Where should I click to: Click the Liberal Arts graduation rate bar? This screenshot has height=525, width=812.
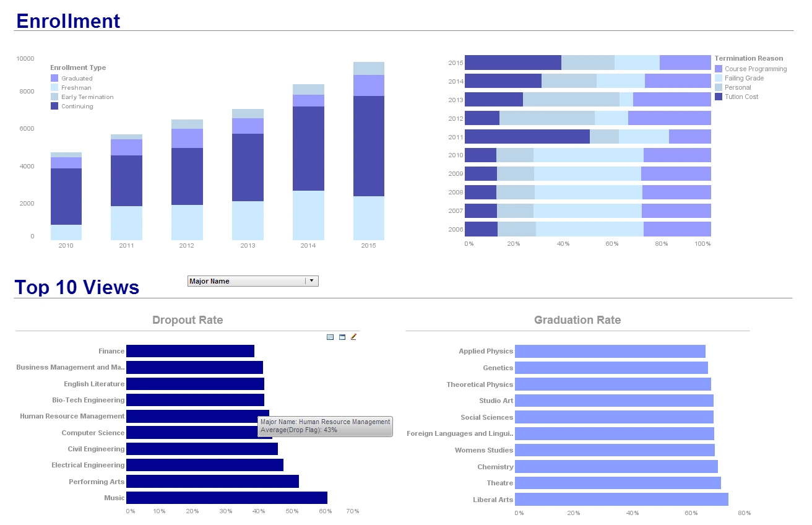click(622, 499)
